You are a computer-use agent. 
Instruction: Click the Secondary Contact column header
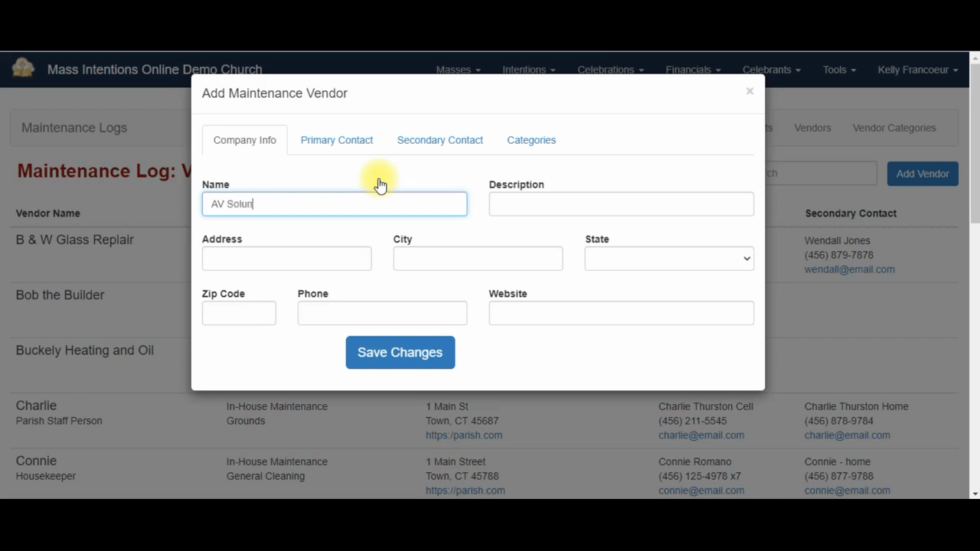851,214
